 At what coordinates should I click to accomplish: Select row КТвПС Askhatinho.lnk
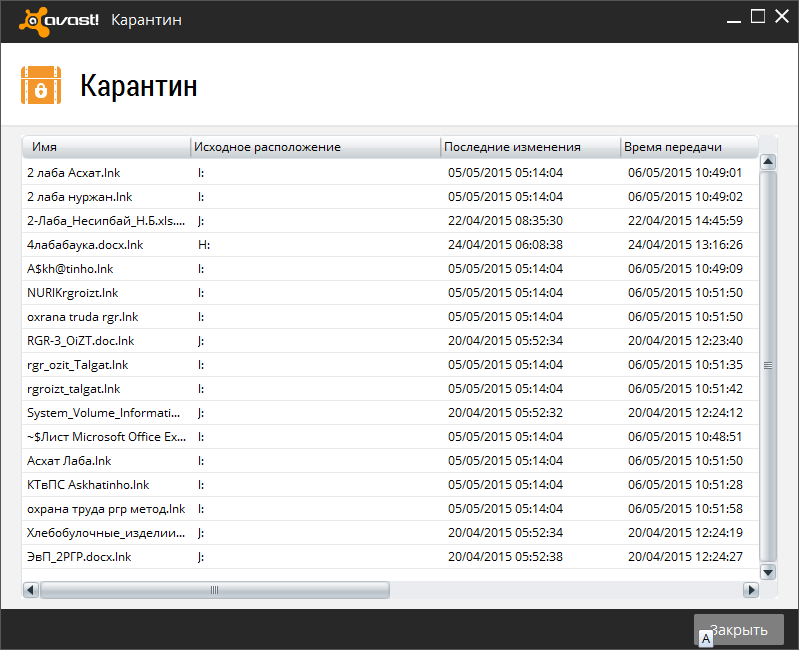pos(390,484)
